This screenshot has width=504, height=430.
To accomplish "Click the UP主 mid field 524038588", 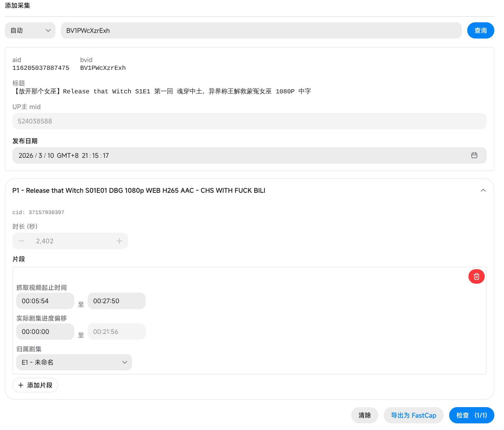I will [249, 121].
